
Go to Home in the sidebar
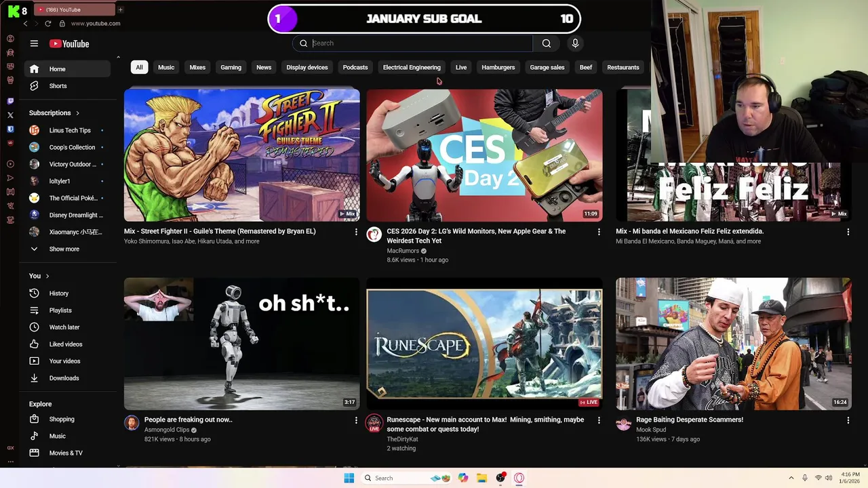[67, 69]
